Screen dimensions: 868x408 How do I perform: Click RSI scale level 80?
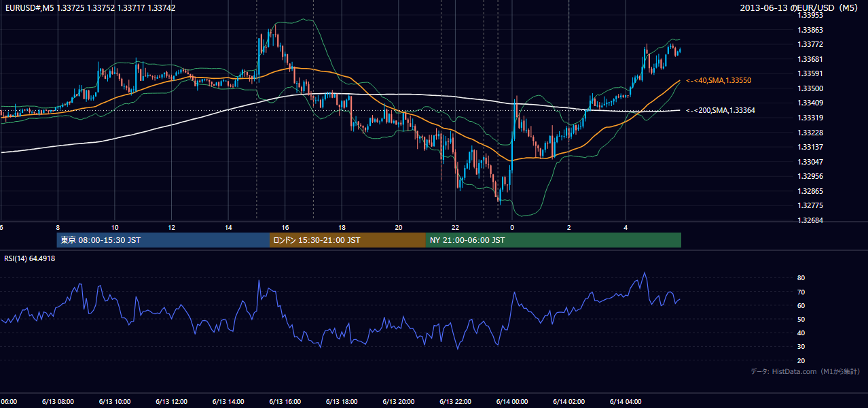(801, 278)
